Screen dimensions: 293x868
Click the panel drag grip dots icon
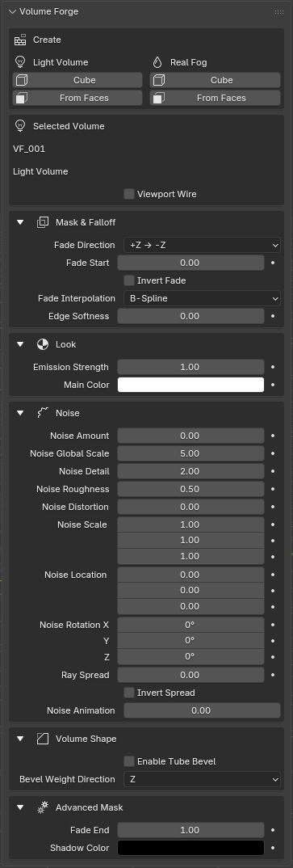click(279, 11)
